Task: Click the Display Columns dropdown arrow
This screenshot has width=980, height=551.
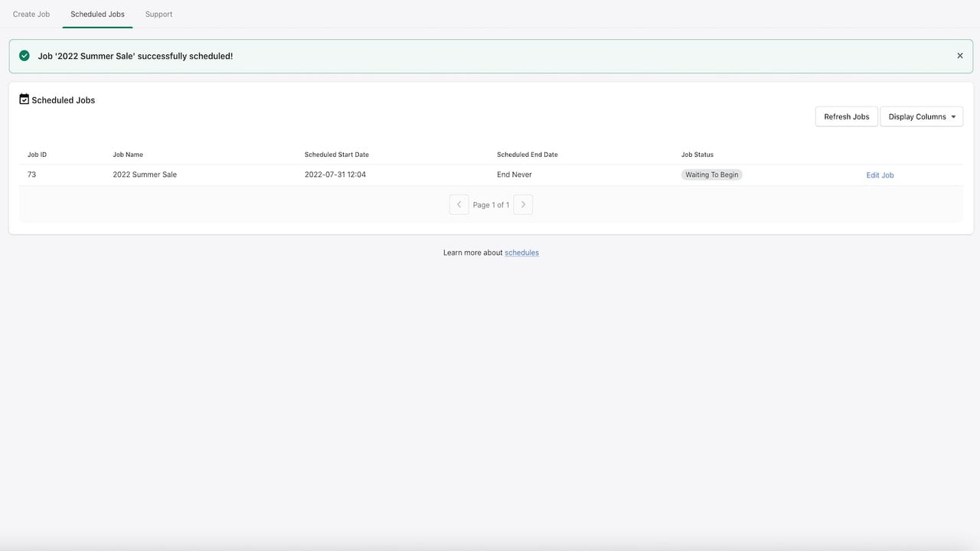Action: (x=953, y=117)
